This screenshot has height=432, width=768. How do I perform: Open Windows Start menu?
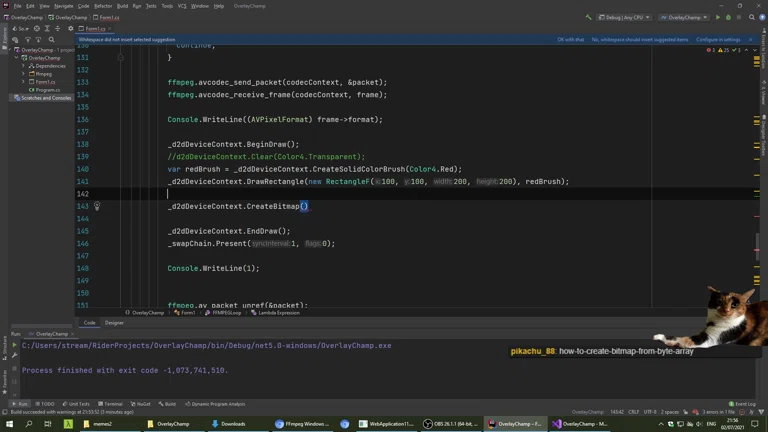point(9,424)
